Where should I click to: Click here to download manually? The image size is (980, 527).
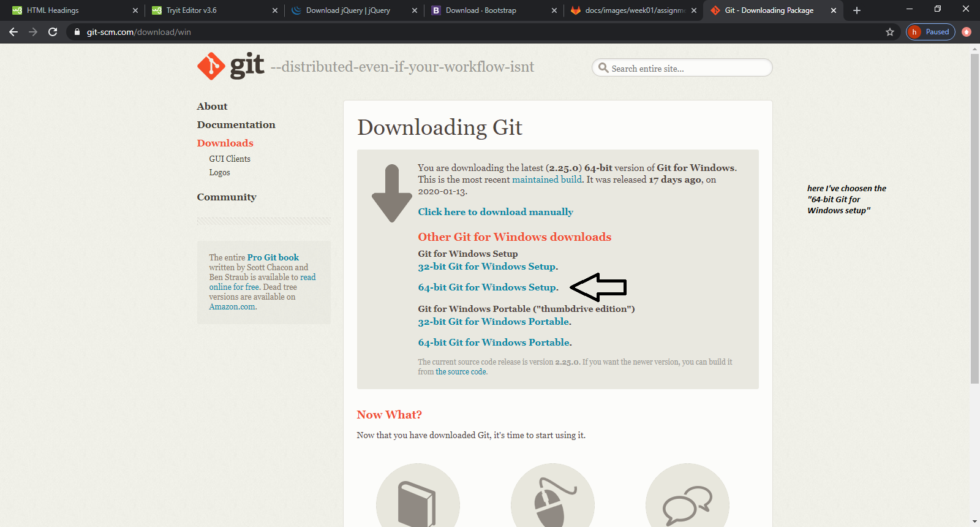[x=496, y=211]
